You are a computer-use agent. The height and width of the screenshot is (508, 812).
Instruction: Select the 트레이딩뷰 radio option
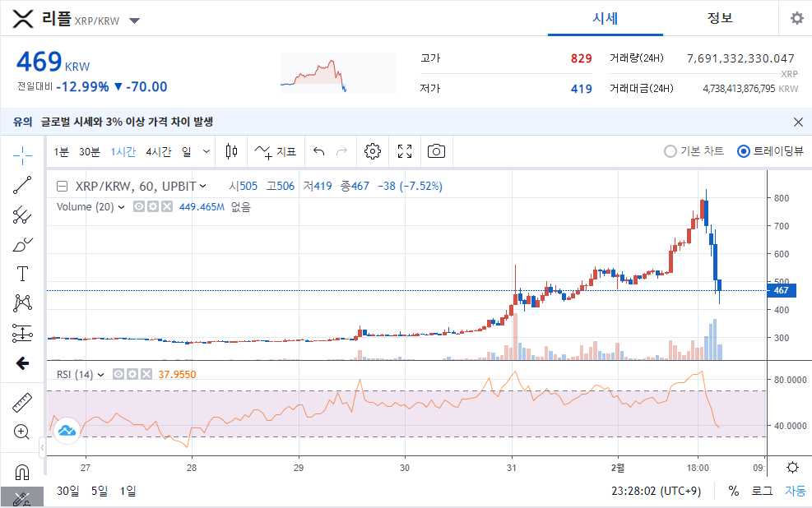coord(744,151)
